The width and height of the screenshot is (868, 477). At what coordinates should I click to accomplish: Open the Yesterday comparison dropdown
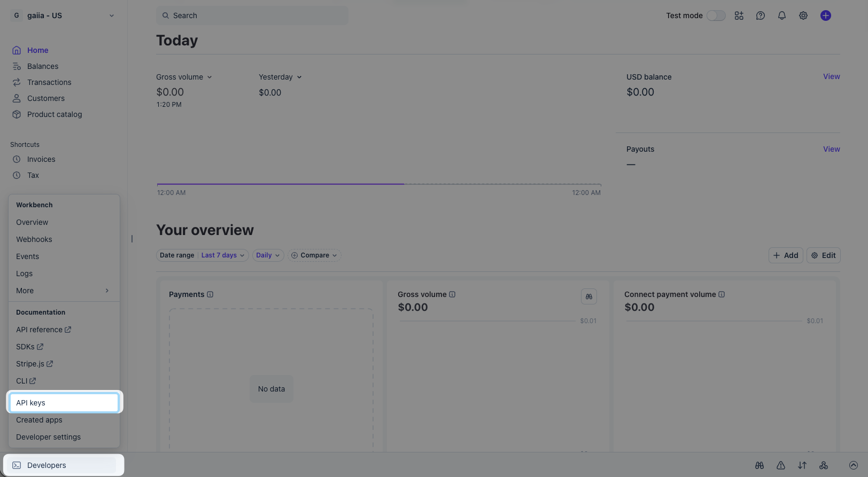click(281, 77)
